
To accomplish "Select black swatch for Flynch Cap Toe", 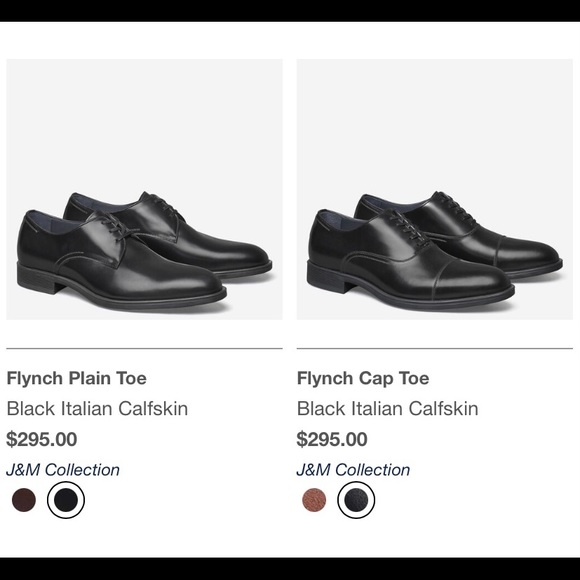I will [356, 500].
